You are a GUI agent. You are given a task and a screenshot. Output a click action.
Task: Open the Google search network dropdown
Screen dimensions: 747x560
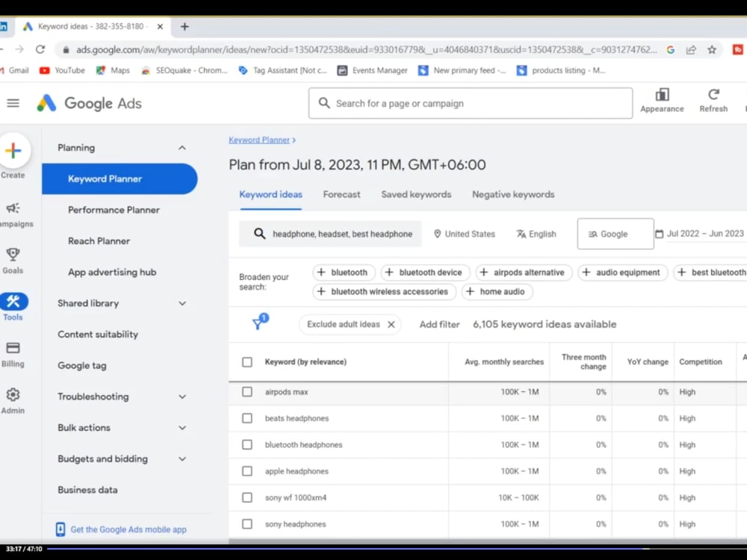[x=616, y=234]
